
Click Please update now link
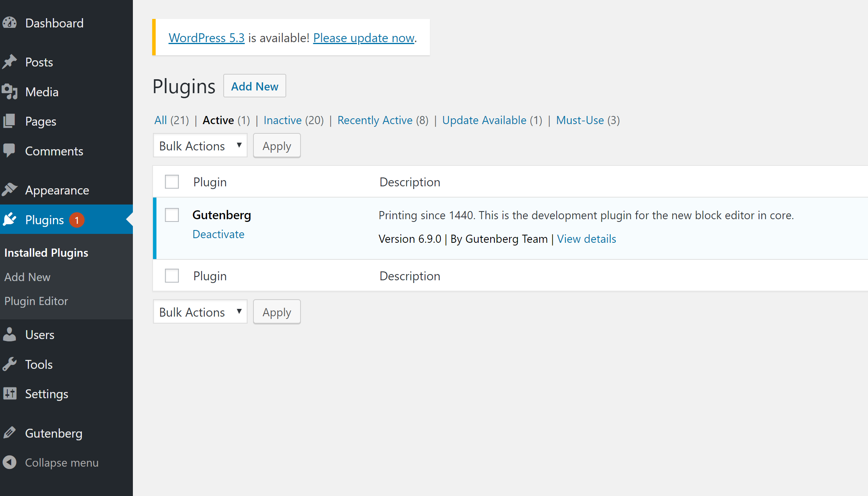click(x=364, y=38)
